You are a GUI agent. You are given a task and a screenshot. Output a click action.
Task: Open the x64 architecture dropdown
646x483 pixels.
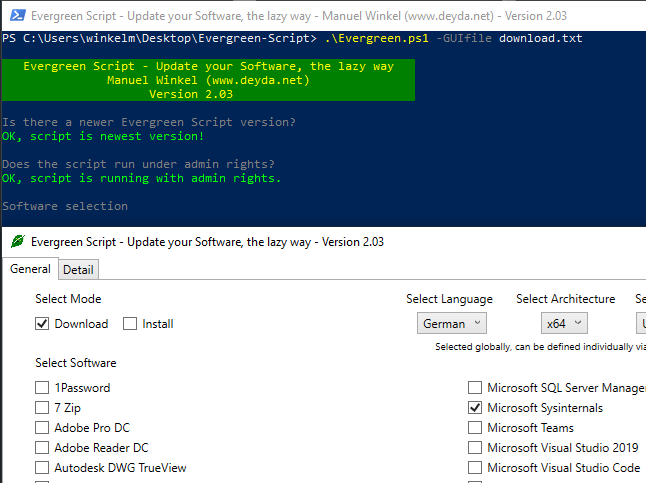pyautogui.click(x=564, y=324)
